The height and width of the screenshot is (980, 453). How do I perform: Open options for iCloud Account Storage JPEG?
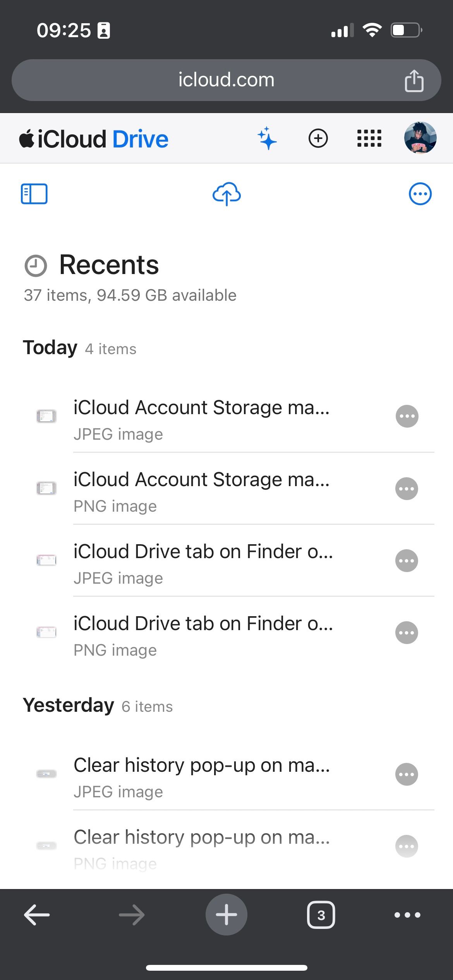pos(407,416)
